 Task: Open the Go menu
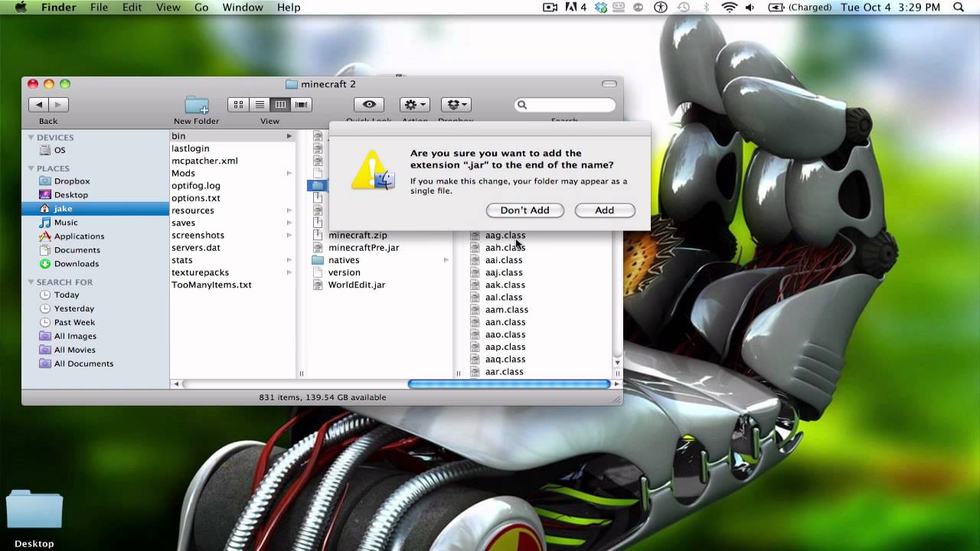coord(201,8)
